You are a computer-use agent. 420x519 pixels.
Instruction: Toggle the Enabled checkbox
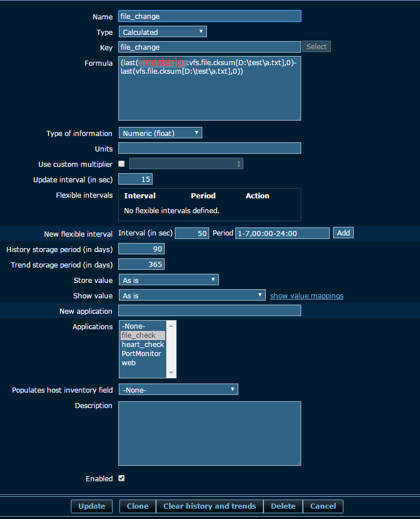[x=122, y=478]
